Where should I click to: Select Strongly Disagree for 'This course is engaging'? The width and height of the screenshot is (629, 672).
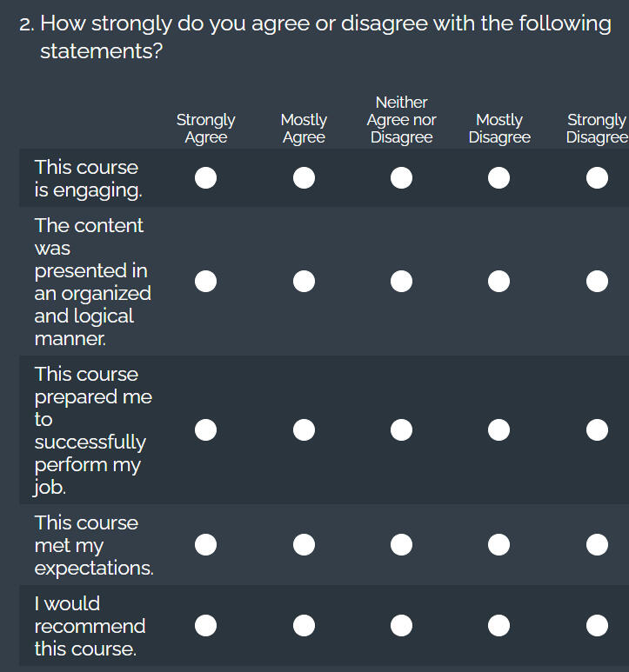click(597, 178)
